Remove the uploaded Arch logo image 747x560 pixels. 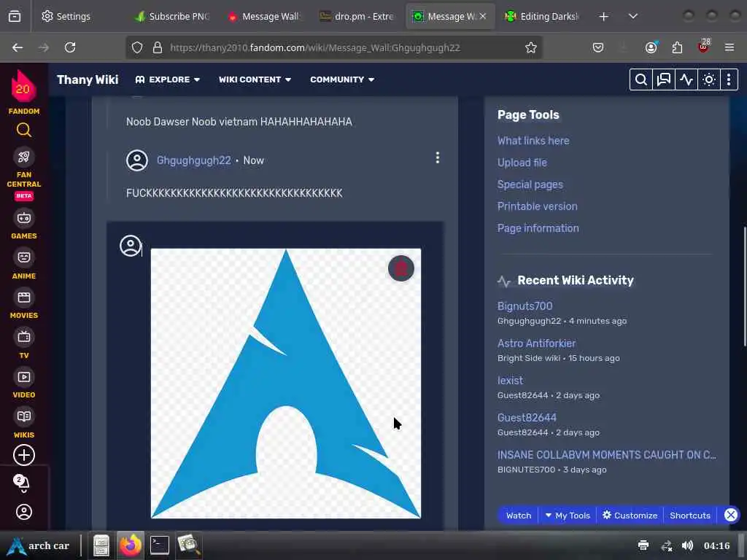coord(401,268)
